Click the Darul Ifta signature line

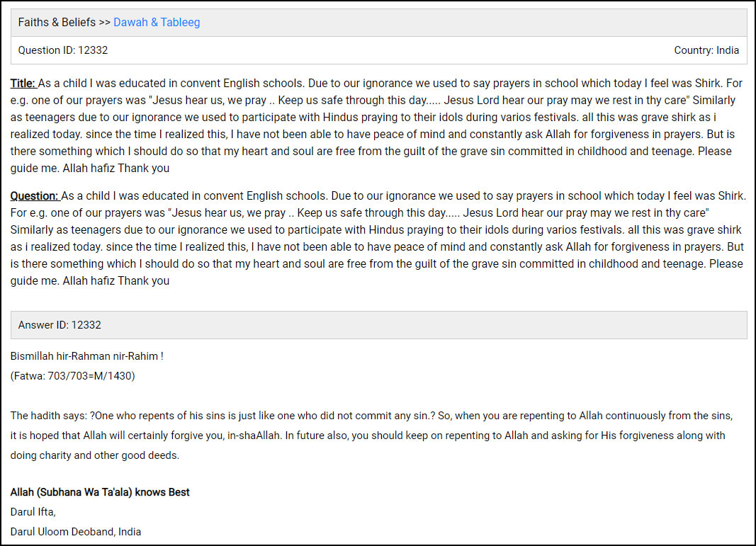(33, 512)
